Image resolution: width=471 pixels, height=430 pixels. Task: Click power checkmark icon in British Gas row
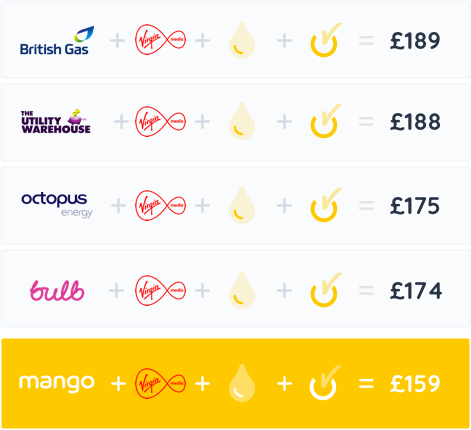(326, 40)
